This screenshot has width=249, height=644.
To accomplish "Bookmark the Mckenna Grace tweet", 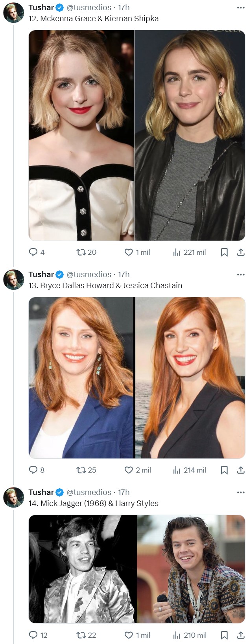I will (x=224, y=252).
